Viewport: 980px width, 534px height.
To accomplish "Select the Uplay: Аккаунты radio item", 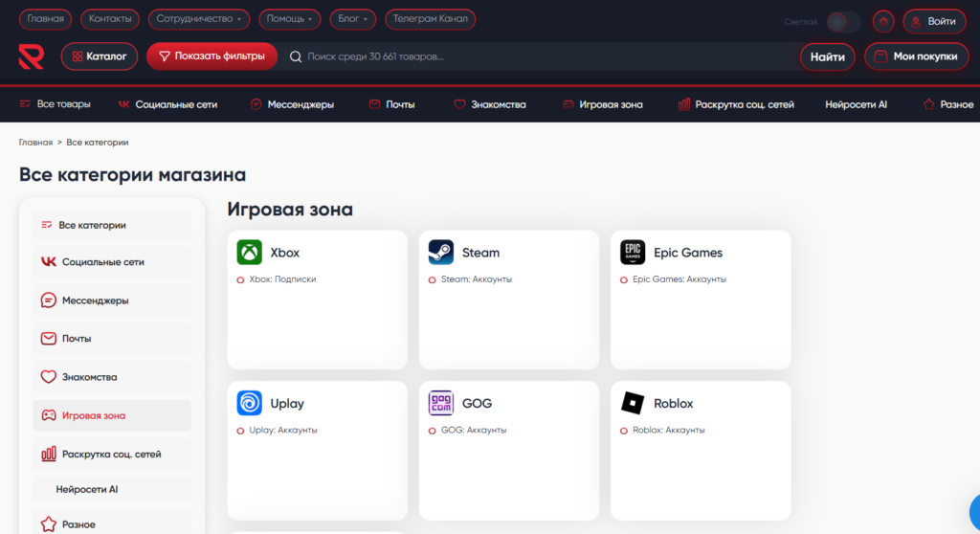I will coord(277,431).
